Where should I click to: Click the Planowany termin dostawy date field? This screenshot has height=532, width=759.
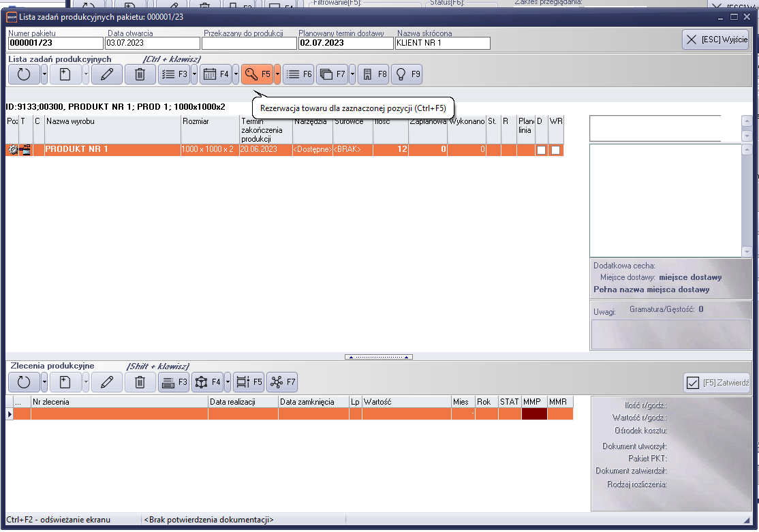(x=345, y=43)
